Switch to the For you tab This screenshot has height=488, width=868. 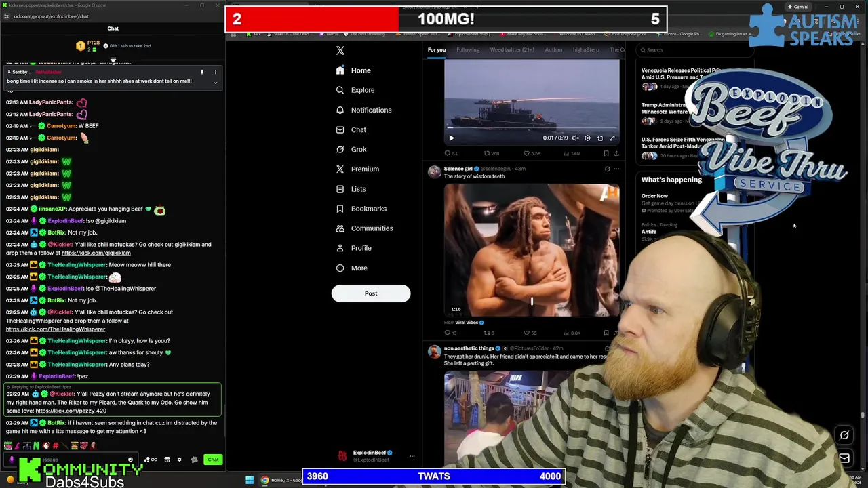coord(437,49)
